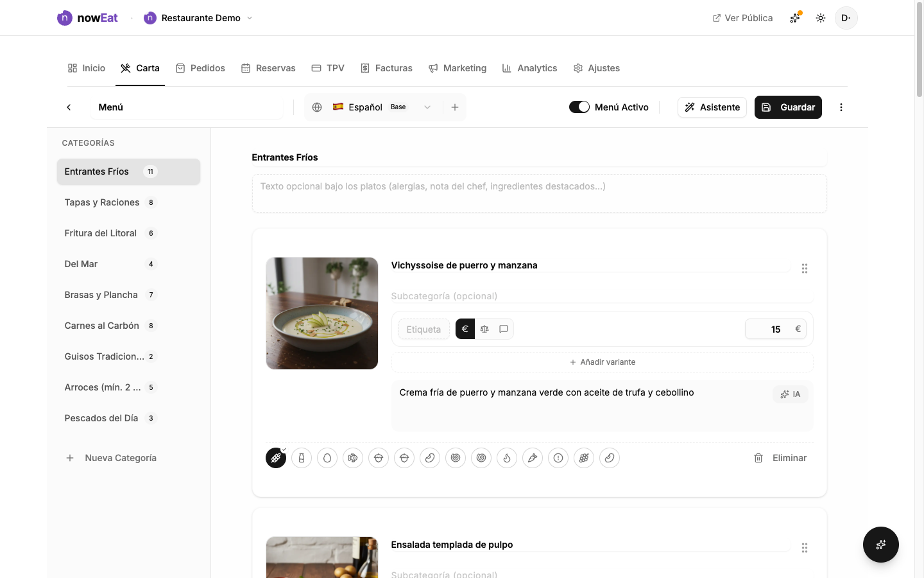The height and width of the screenshot is (578, 924).
Task: Open the Ajustes tab
Action: tap(597, 68)
